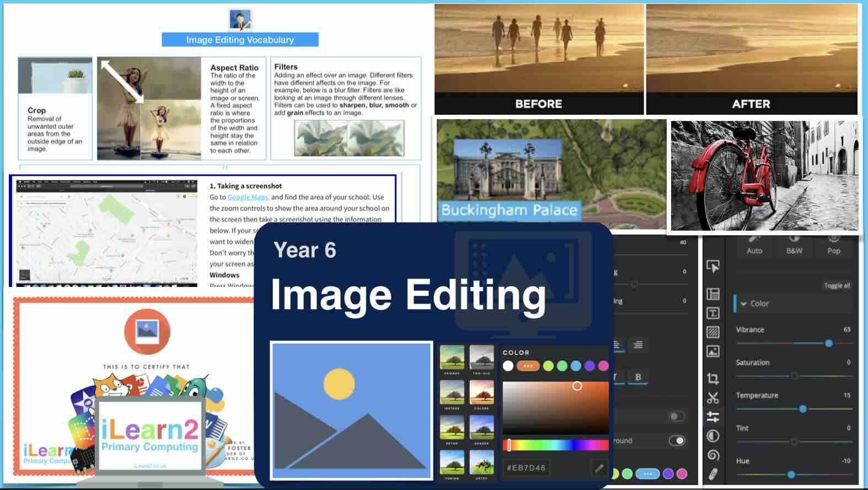Select the arrange cursor tool icon
The width and height of the screenshot is (868, 490).
712,267
